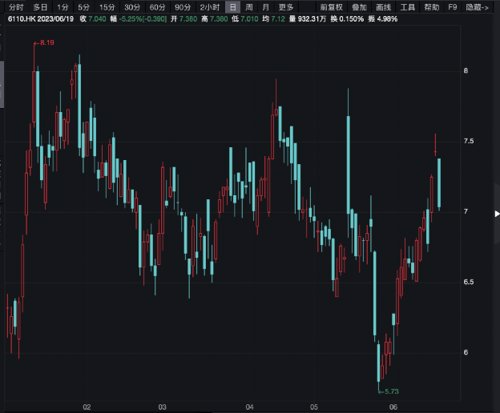Select the 2小时 timeframe
Viewport: 500px width, 413px height.
coord(210,7)
